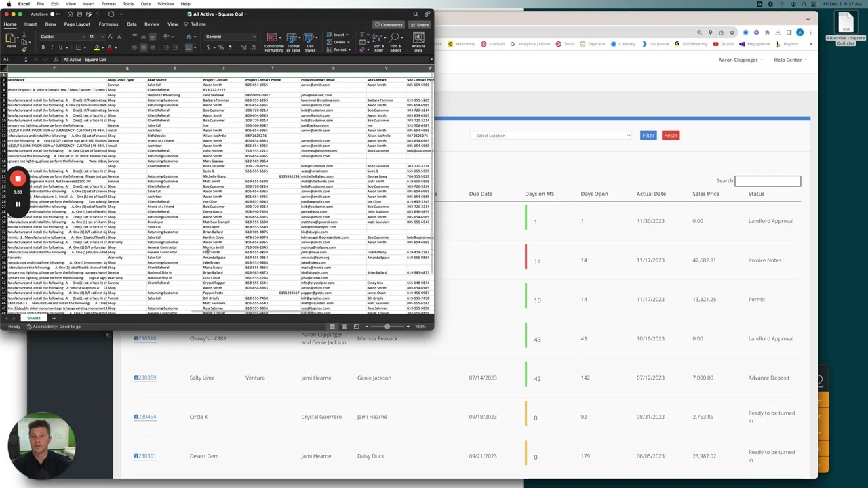This screenshot has width=868, height=488.
Task: Stop the red screen recording button
Action: 18,179
